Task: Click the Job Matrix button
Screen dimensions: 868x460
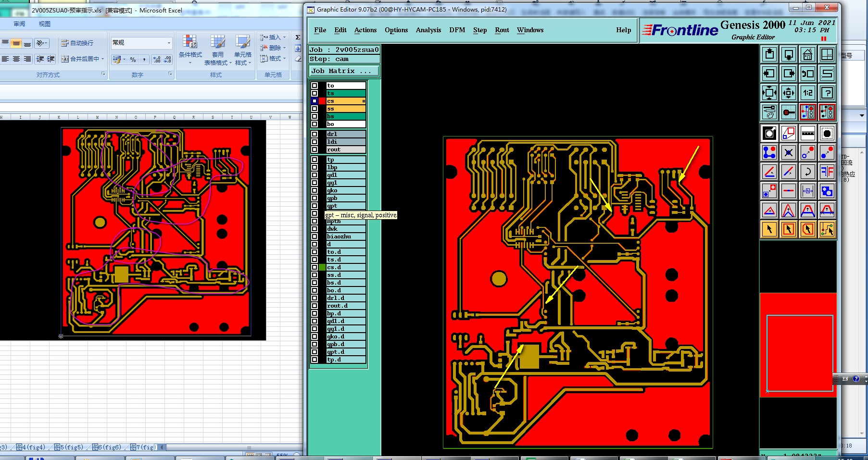Action: pos(344,71)
